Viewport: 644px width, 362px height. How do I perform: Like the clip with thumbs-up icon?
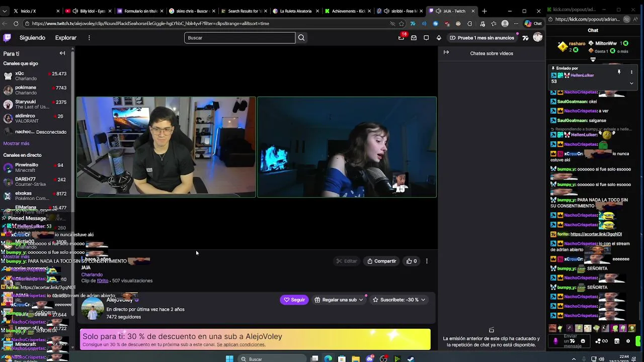[412, 261]
